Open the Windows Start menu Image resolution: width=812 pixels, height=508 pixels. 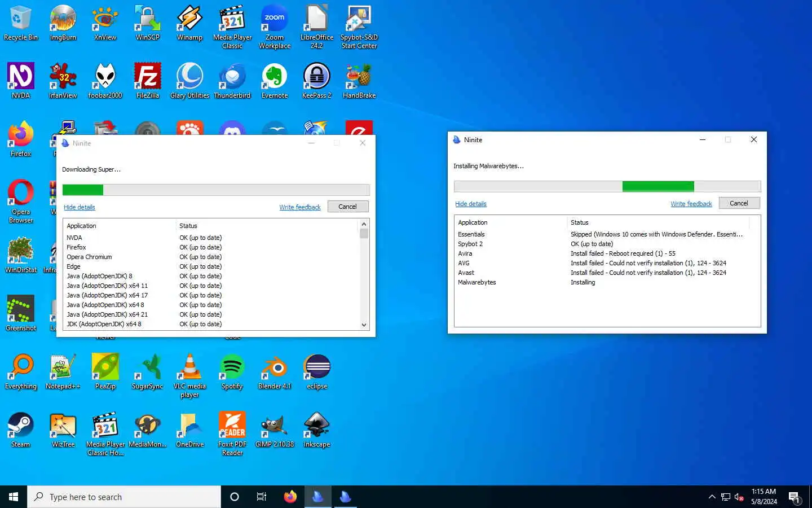(x=14, y=497)
